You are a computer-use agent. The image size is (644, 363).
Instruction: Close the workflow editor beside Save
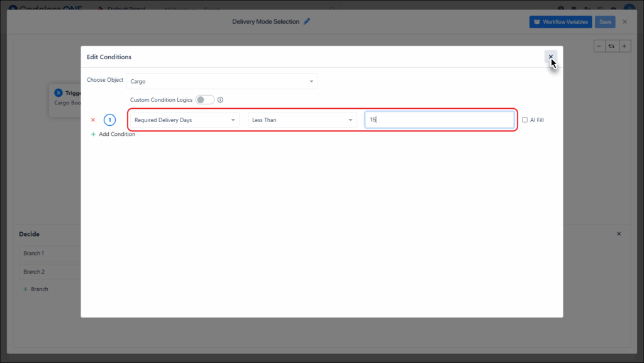(x=625, y=22)
